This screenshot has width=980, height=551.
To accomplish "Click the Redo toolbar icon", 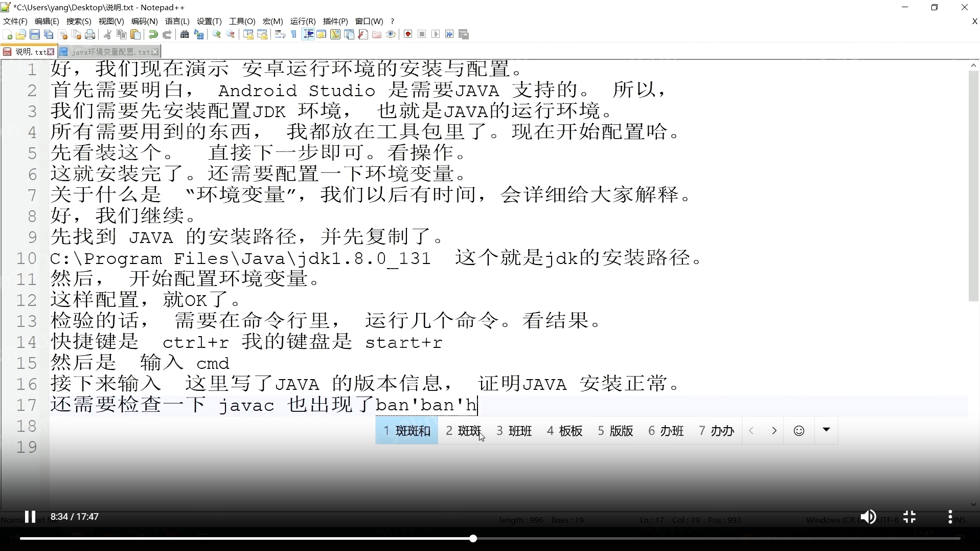I will (167, 34).
